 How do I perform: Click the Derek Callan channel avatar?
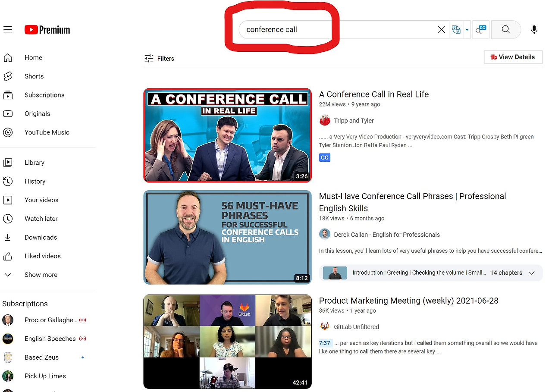click(325, 234)
